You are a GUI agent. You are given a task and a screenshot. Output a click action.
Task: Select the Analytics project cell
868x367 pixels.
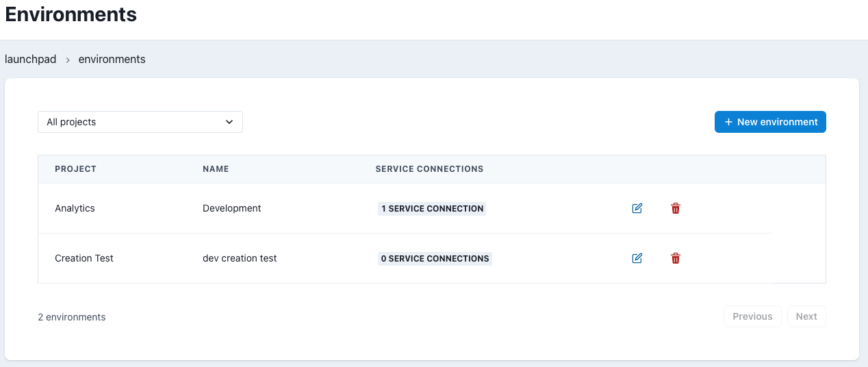(x=75, y=208)
